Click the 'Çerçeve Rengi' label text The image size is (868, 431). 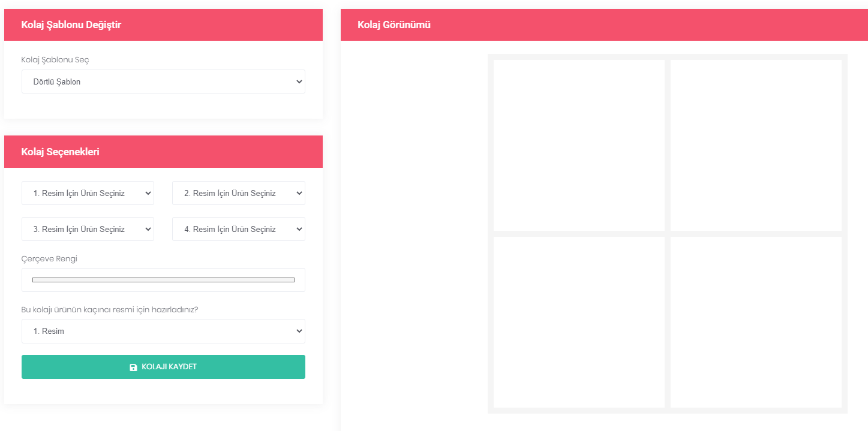(49, 259)
